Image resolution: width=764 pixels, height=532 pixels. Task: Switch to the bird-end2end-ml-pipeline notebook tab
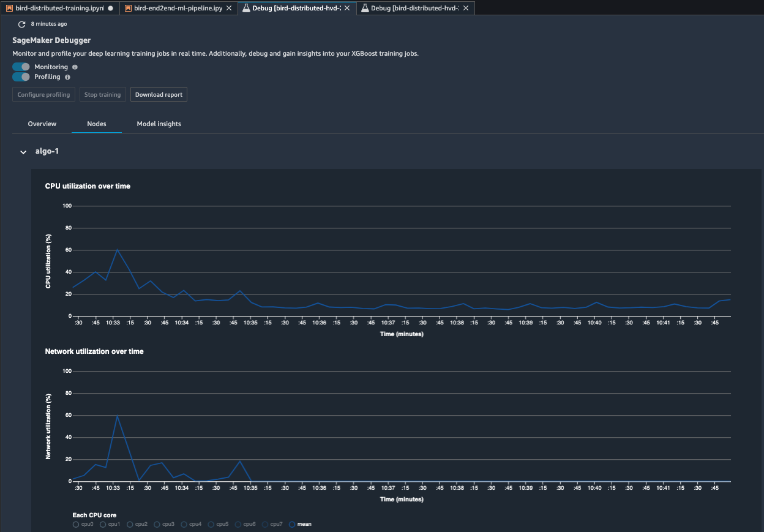coord(178,8)
